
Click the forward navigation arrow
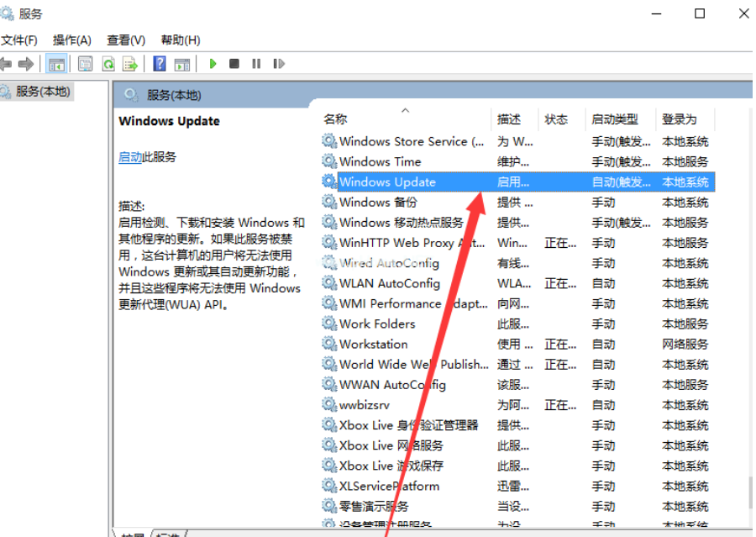pyautogui.click(x=27, y=63)
